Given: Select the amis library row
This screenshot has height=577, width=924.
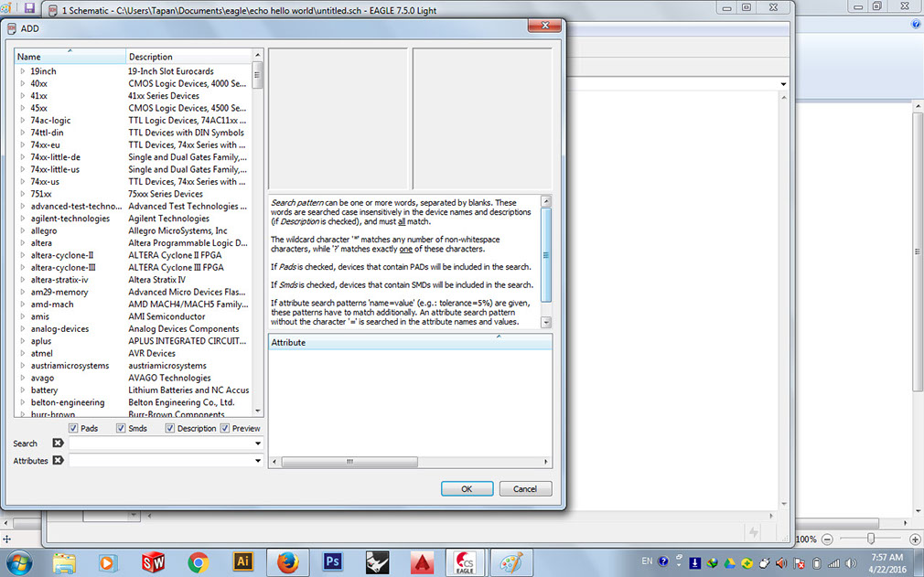Looking at the screenshot, I should tap(134, 316).
